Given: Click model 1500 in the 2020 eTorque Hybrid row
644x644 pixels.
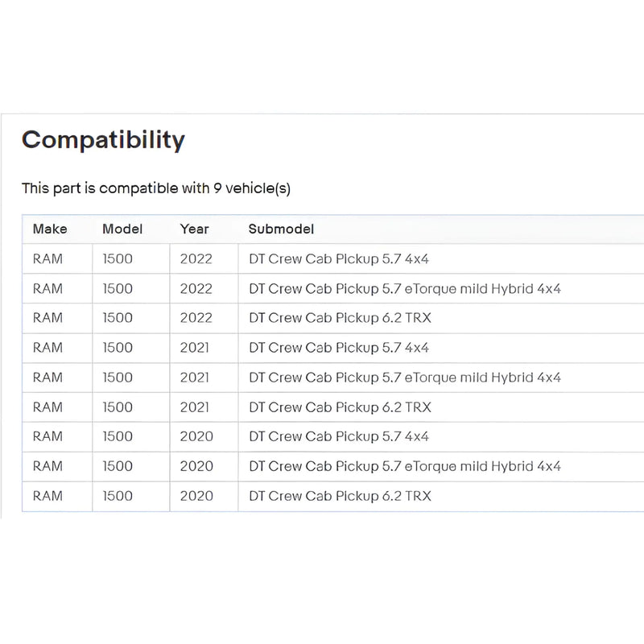Looking at the screenshot, I should [x=118, y=466].
